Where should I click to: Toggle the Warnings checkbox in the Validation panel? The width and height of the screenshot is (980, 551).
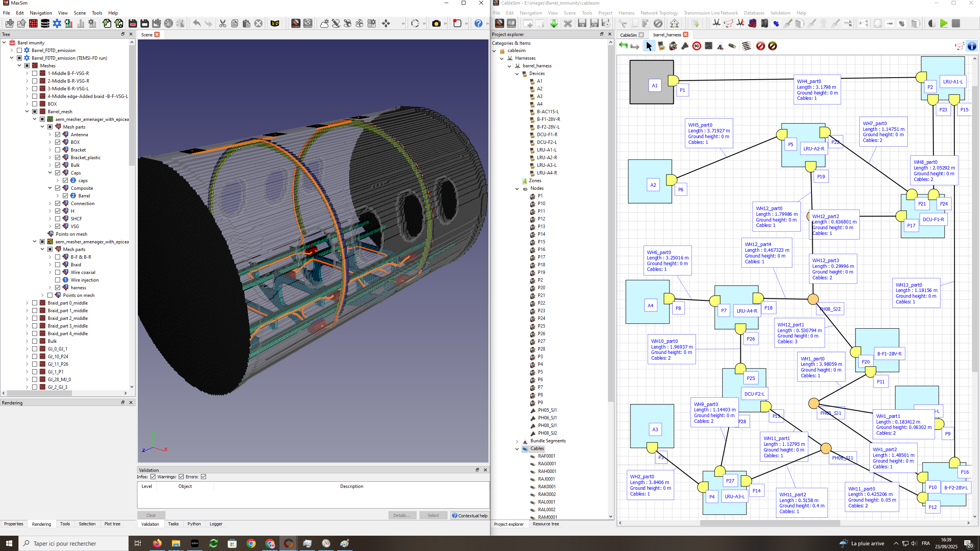click(181, 477)
